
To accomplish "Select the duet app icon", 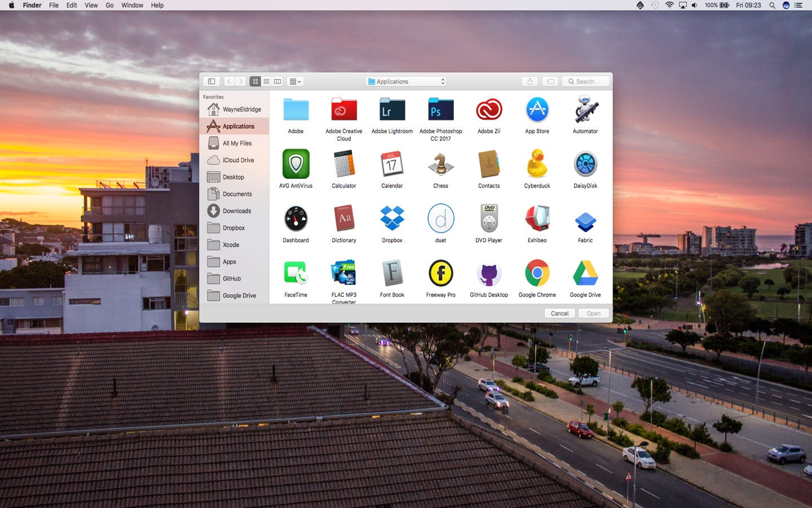I will point(440,218).
